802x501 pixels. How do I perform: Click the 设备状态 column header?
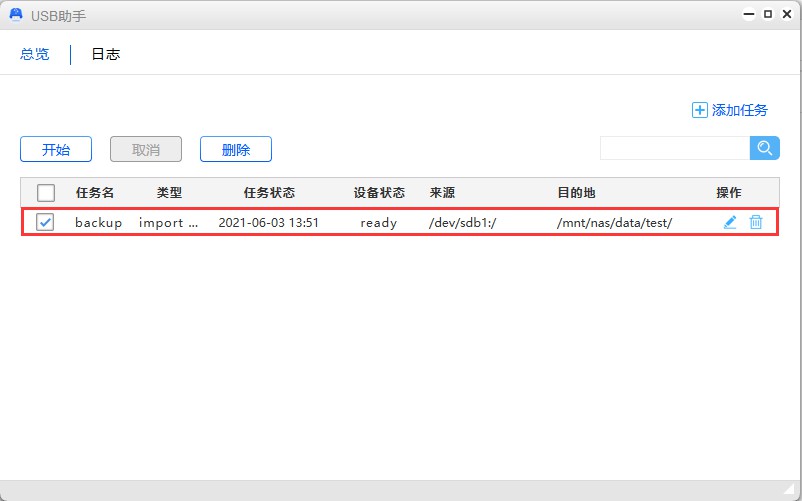coord(379,193)
